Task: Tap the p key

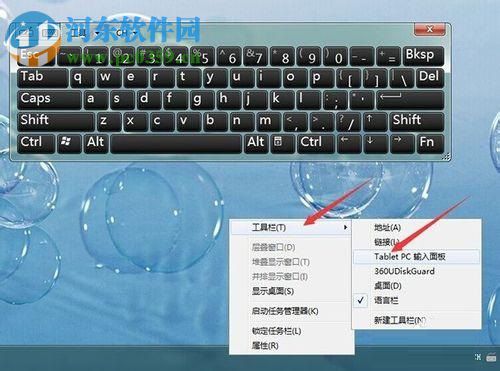Action: pos(322,78)
